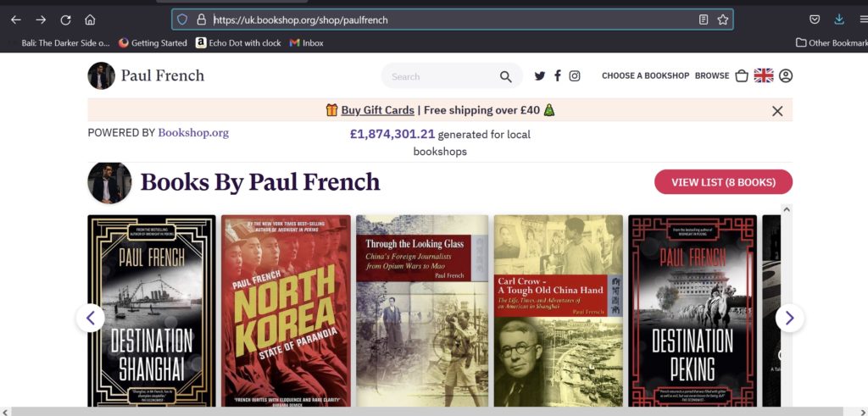
Task: Open the North Korea book cover
Action: [x=286, y=310]
